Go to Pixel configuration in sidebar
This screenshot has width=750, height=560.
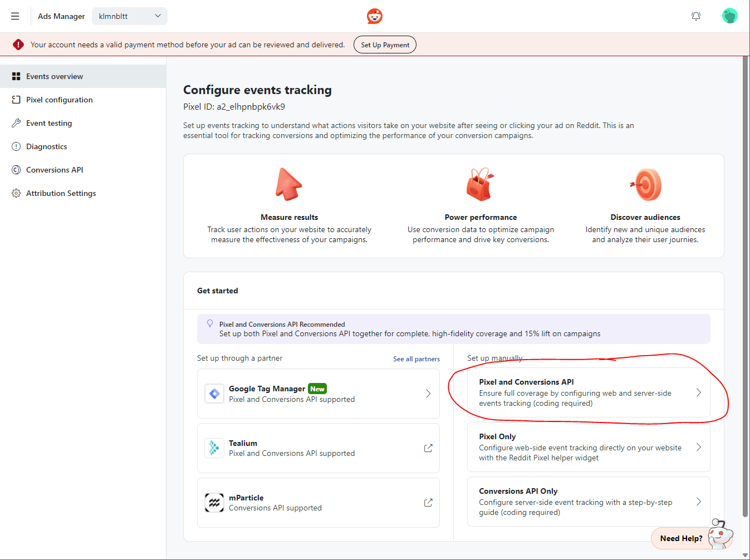pos(60,100)
